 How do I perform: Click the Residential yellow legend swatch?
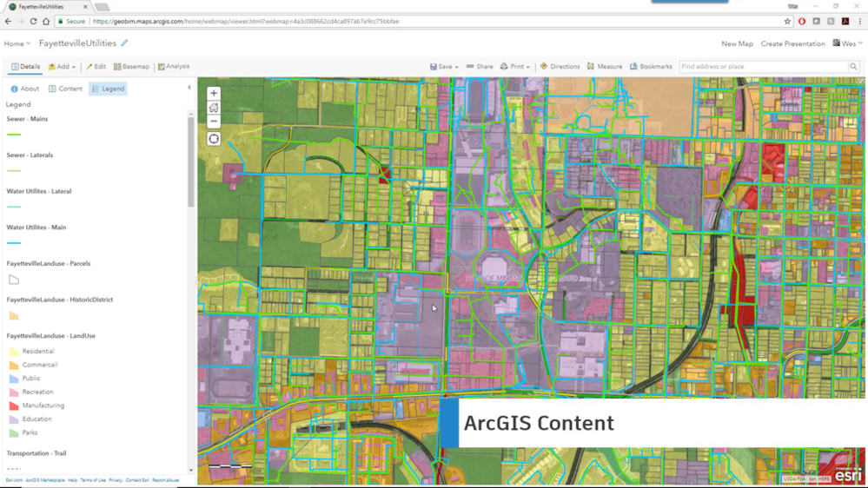point(14,352)
